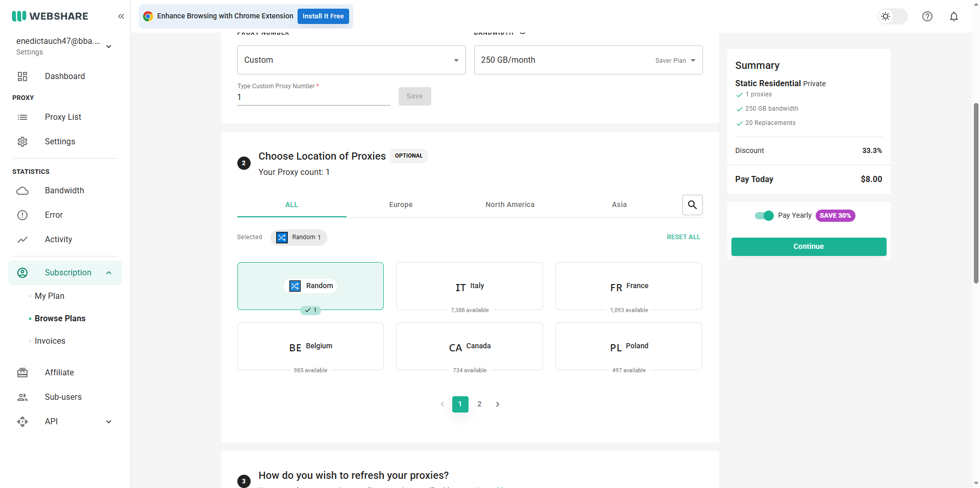Click the location search magnifier icon
The image size is (980, 488).
tap(693, 205)
